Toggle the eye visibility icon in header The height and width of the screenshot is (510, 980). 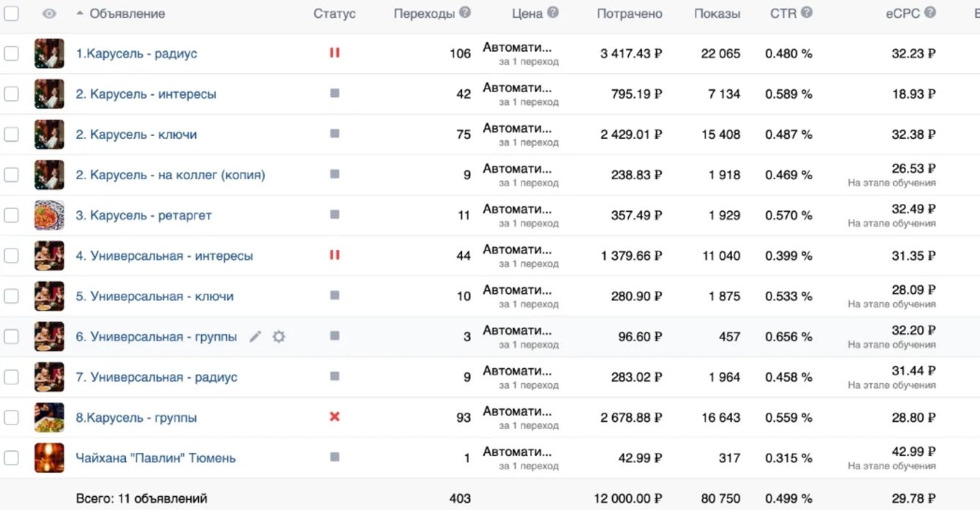pos(49,13)
